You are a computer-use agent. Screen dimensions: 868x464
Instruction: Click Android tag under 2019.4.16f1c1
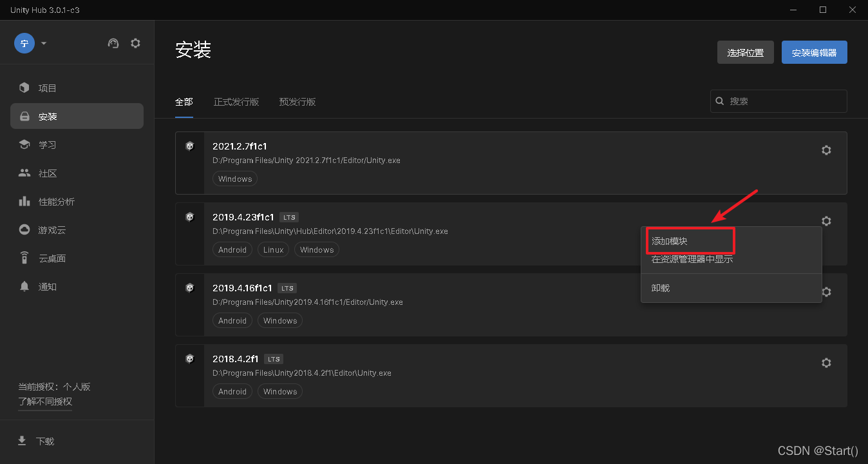tap(232, 321)
